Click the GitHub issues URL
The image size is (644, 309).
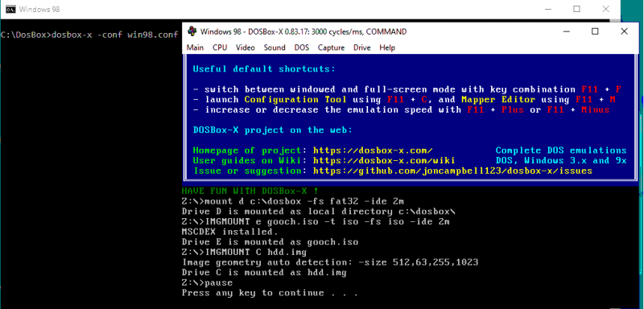pyautogui.click(x=452, y=171)
